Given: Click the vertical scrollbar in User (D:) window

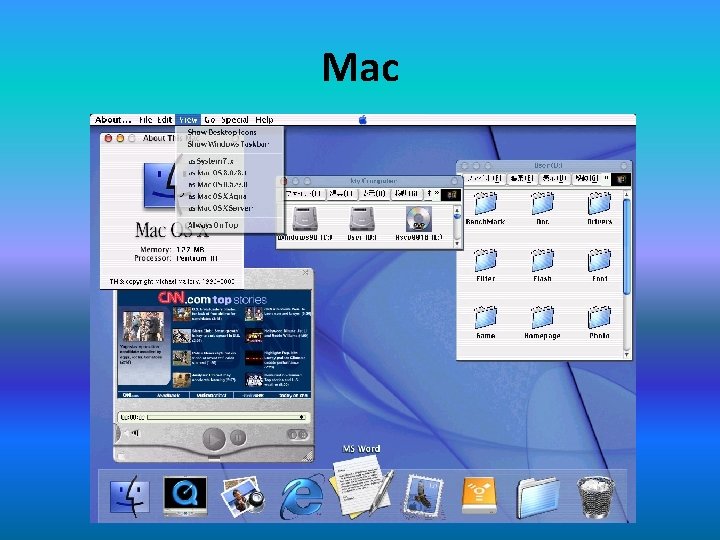Looking at the screenshot, I should click(x=627, y=247).
